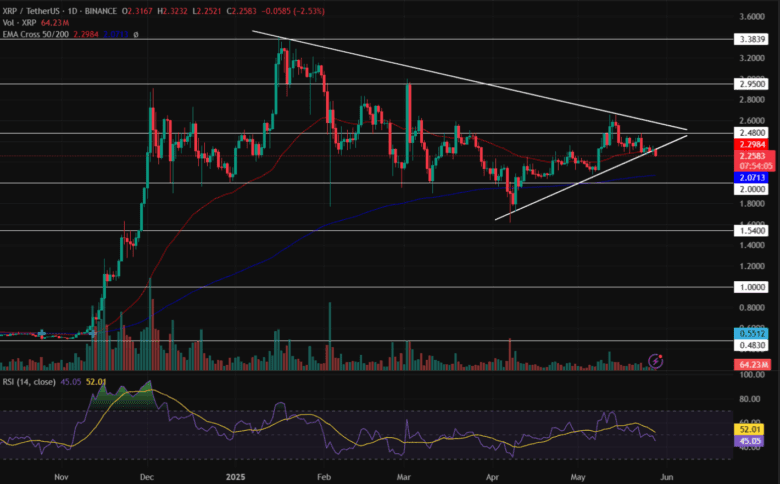
Task: Click the red 2.2984 value in the EMA legend
Action: (86, 34)
